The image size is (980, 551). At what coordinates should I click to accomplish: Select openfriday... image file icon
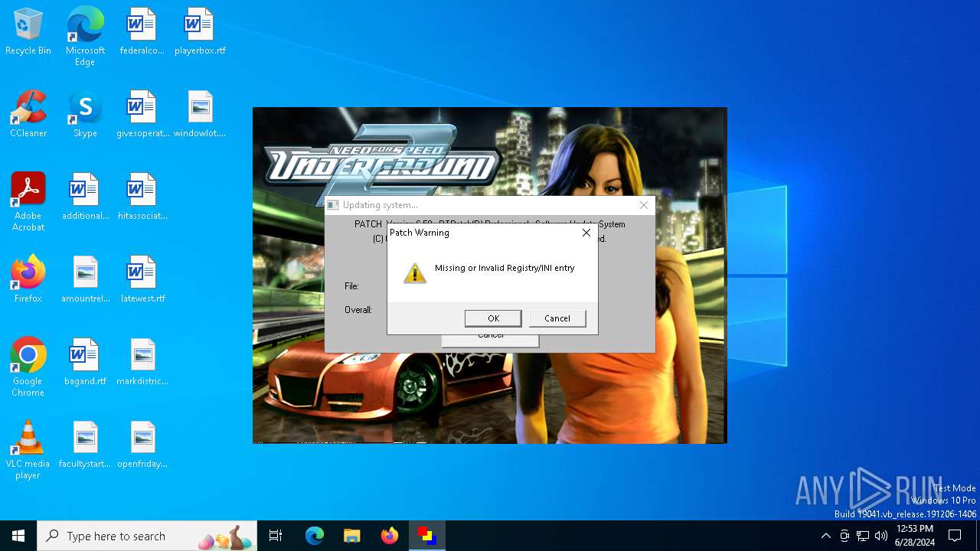(142, 445)
